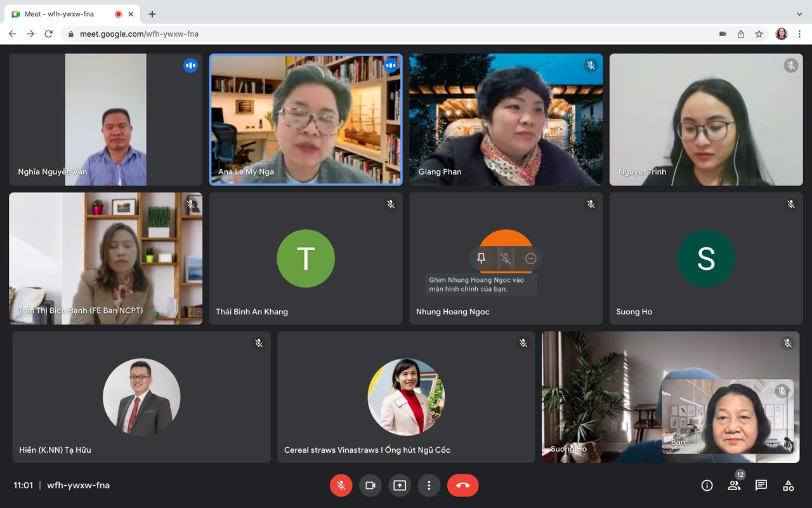The height and width of the screenshot is (508, 812).
Task: Select Nguyet Trinh's video tile
Action: click(x=706, y=120)
